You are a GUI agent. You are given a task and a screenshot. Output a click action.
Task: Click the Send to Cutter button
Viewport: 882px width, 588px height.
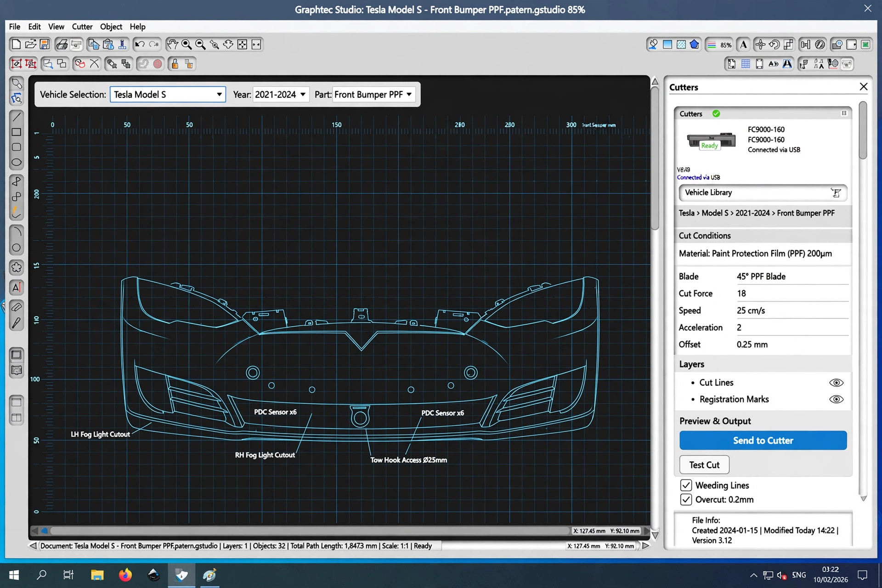[x=763, y=441]
